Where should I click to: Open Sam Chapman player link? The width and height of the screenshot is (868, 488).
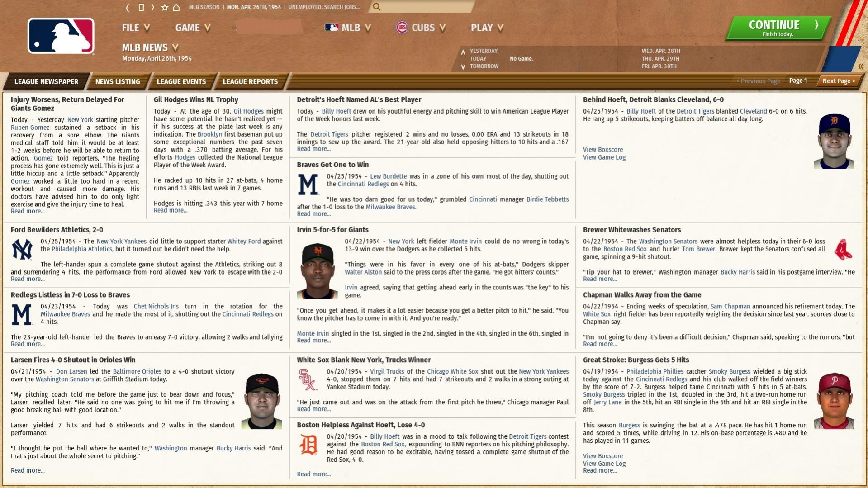730,307
